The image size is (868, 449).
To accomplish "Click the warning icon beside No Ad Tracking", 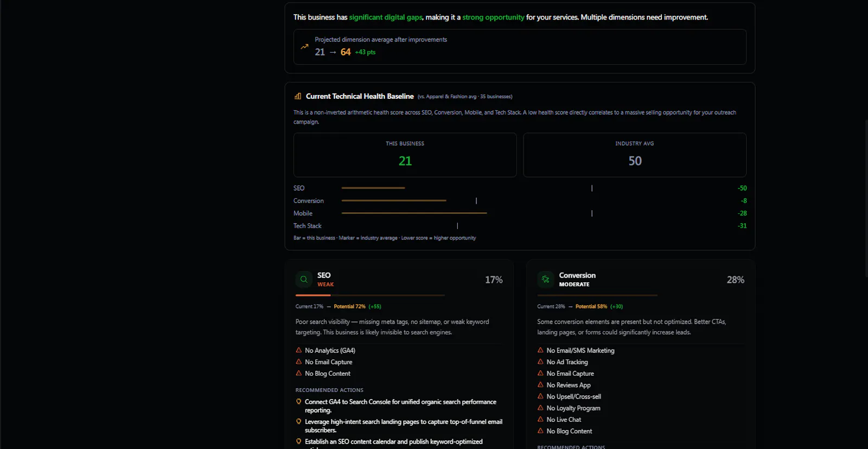I will click(540, 362).
